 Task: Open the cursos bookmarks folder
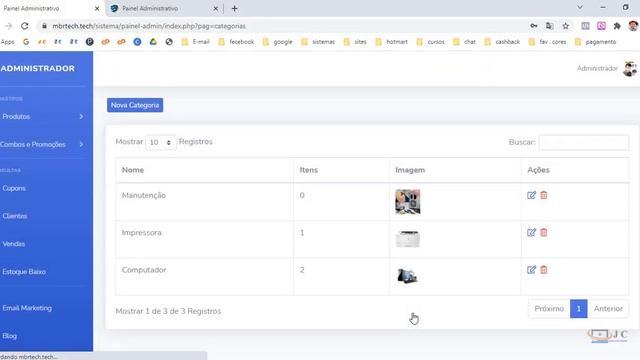click(x=431, y=42)
